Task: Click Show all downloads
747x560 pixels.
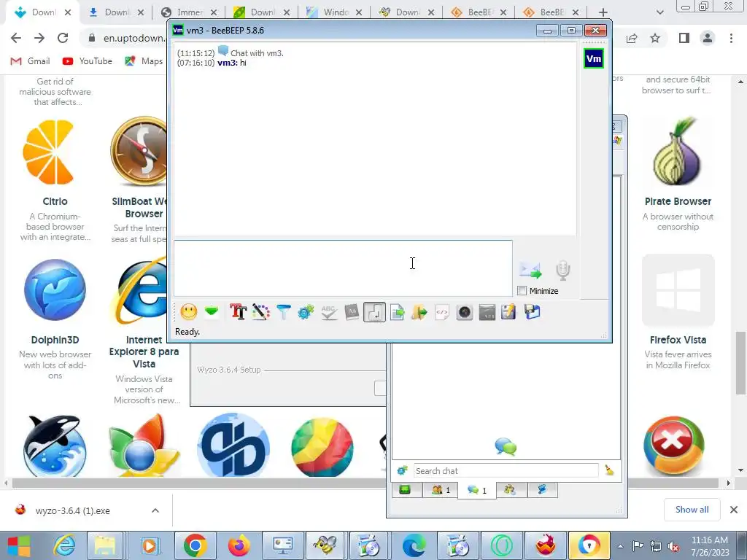Action: click(692, 510)
